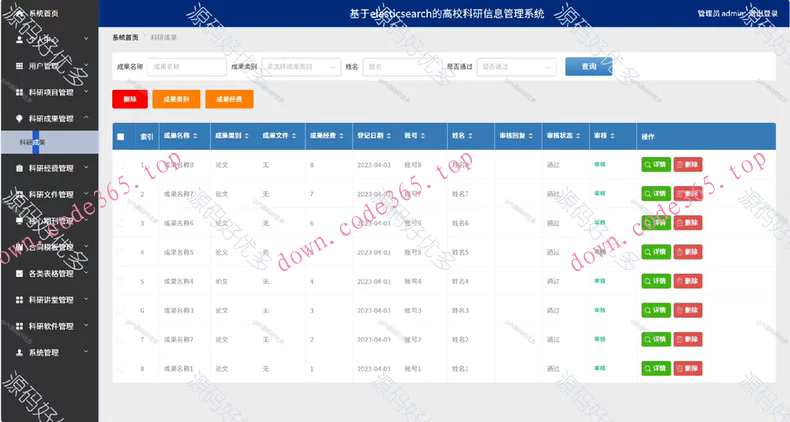This screenshot has width=790, height=422.
Task: Click the 系统首页 breadcrumb link
Action: coord(125,38)
